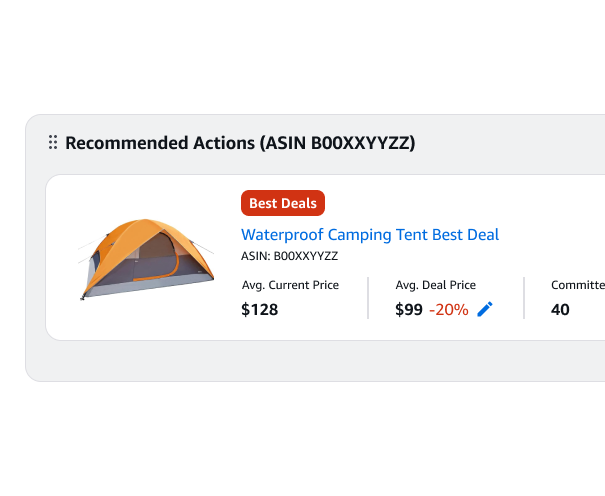Click the partially visible Committed column label
Screen dimensions: 605x496
[578, 285]
